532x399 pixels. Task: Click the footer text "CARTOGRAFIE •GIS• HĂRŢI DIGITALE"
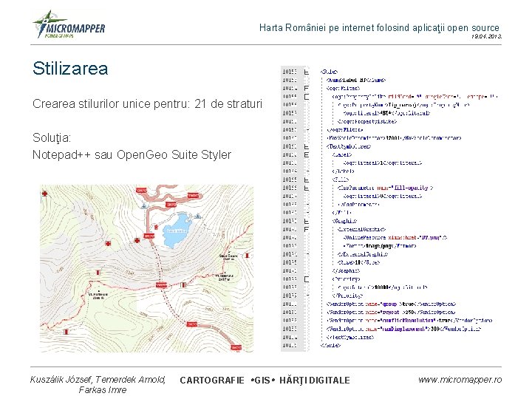pyautogui.click(x=265, y=381)
